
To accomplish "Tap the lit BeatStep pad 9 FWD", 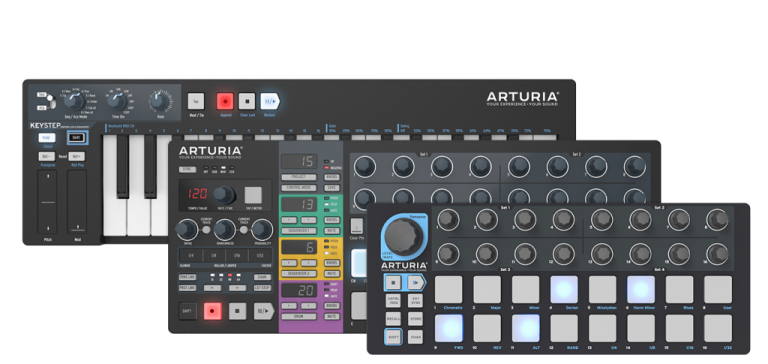I will click(x=449, y=328).
